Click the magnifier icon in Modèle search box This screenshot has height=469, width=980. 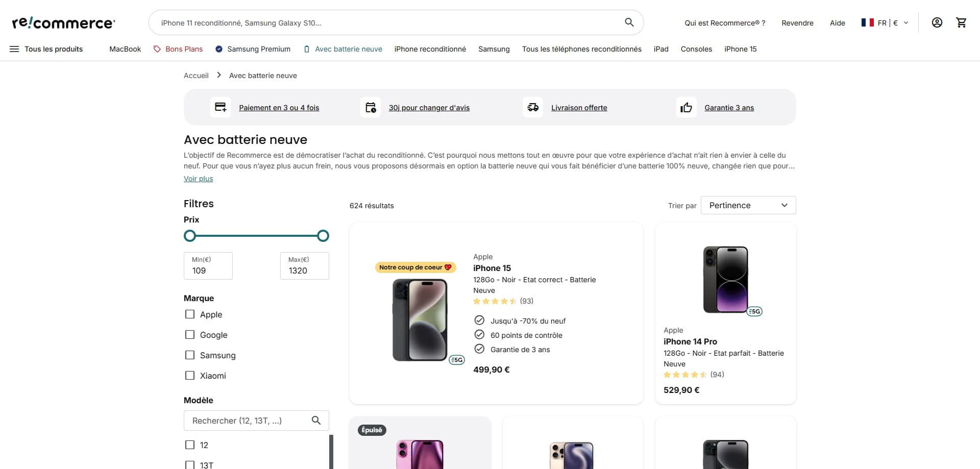(316, 421)
